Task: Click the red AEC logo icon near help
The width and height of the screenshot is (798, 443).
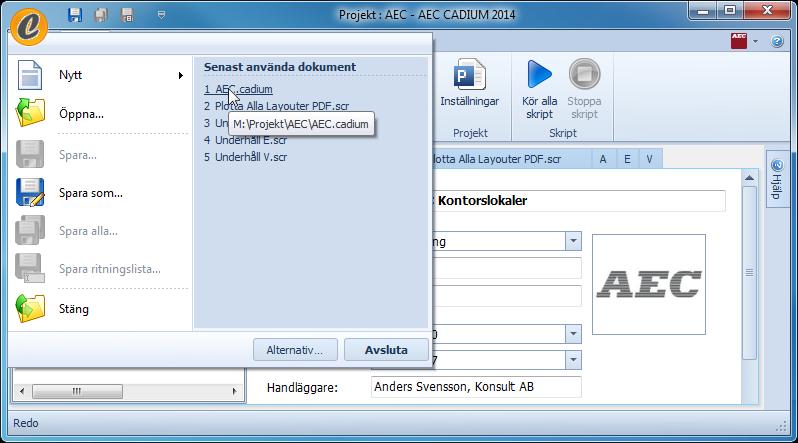Action: [x=738, y=41]
